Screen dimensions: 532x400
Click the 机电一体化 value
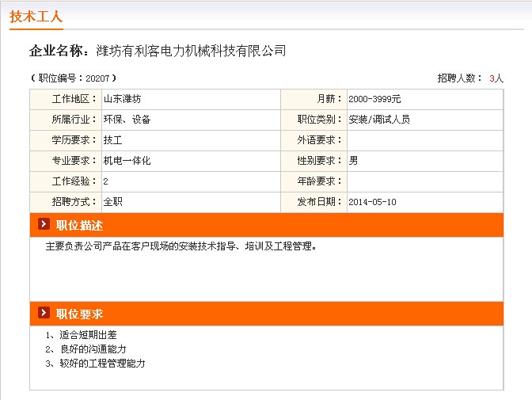tap(127, 161)
